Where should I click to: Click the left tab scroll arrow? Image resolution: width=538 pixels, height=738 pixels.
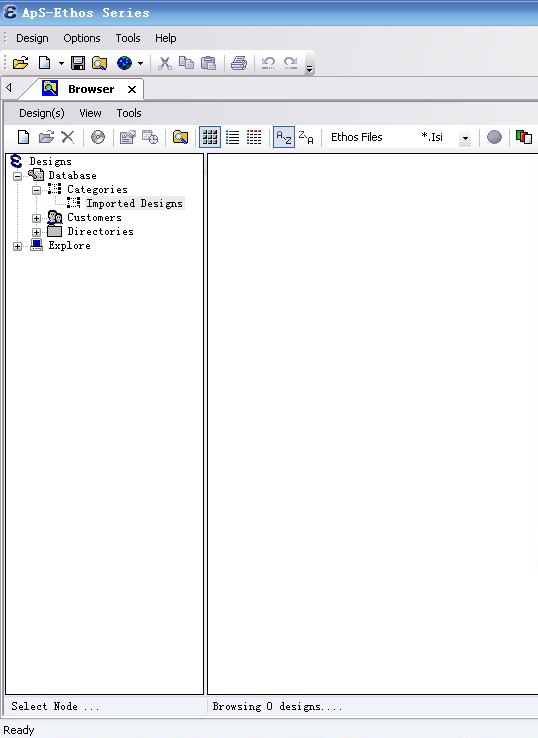(x=8, y=88)
